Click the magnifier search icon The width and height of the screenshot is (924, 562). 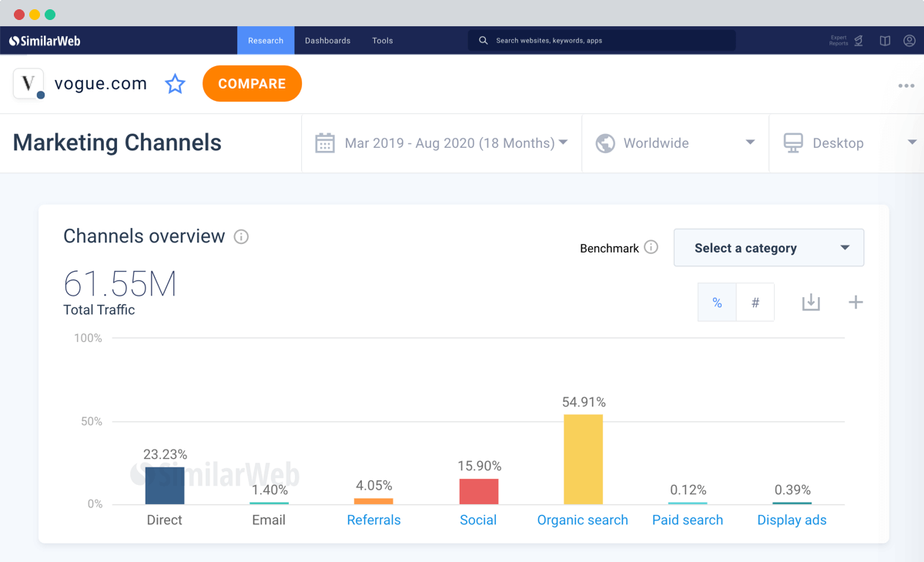pyautogui.click(x=484, y=41)
